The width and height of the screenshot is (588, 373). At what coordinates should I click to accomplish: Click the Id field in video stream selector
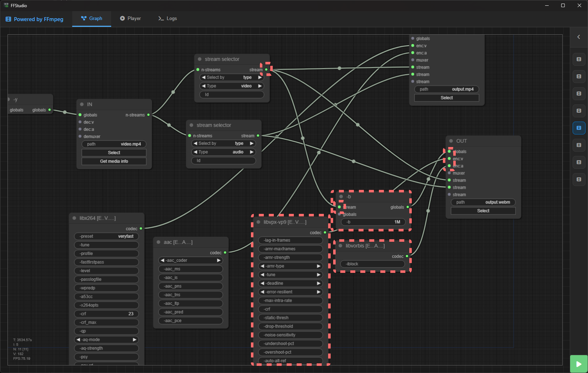[x=232, y=94]
